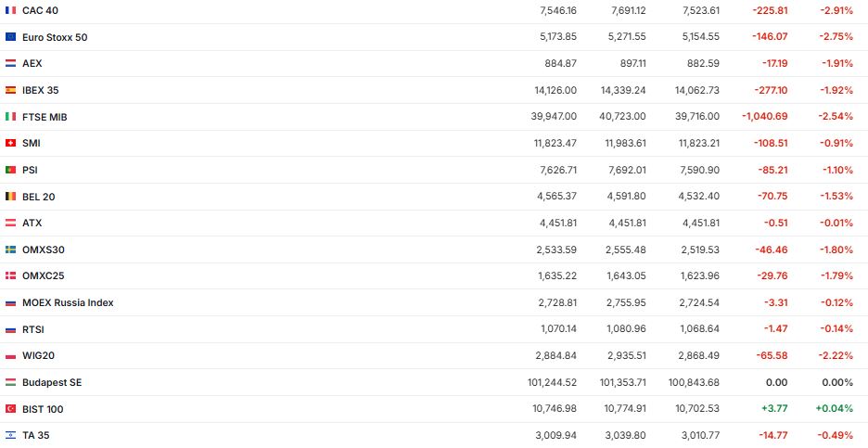868x448 pixels.
Task: Click the Swiss flag icon beside SMI
Action: (11, 144)
